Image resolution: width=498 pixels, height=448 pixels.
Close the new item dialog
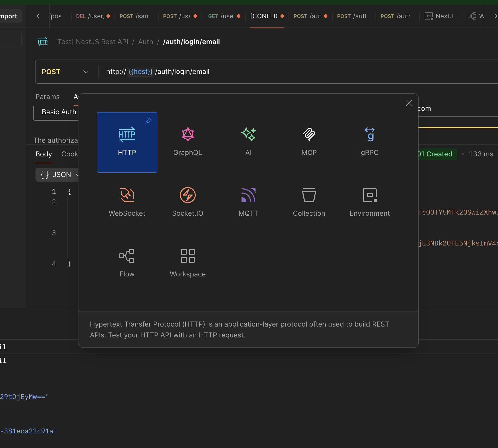pos(409,103)
